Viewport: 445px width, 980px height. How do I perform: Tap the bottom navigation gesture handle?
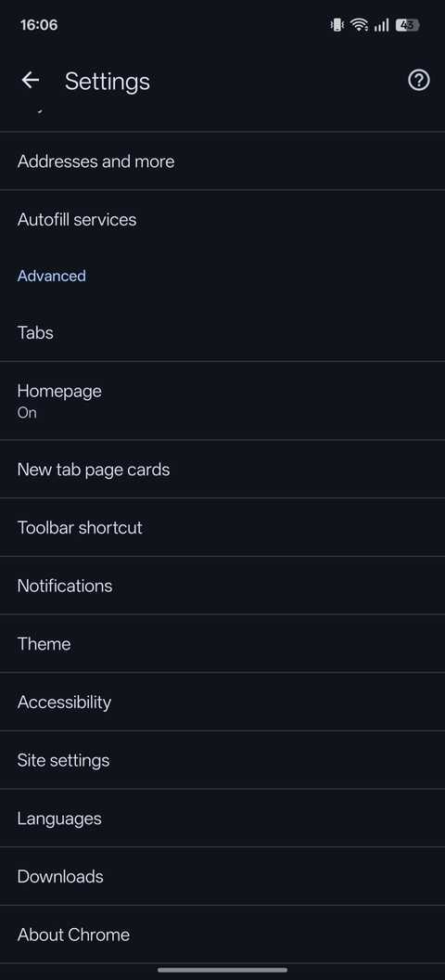pos(222,970)
